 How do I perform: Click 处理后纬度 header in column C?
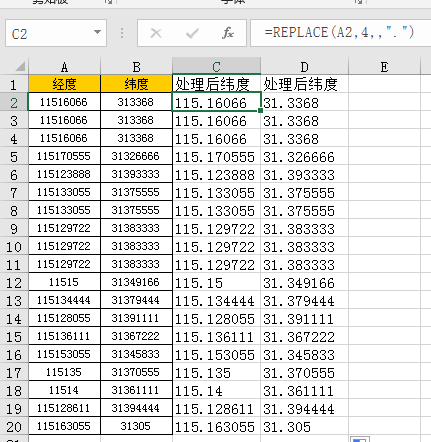tap(216, 84)
